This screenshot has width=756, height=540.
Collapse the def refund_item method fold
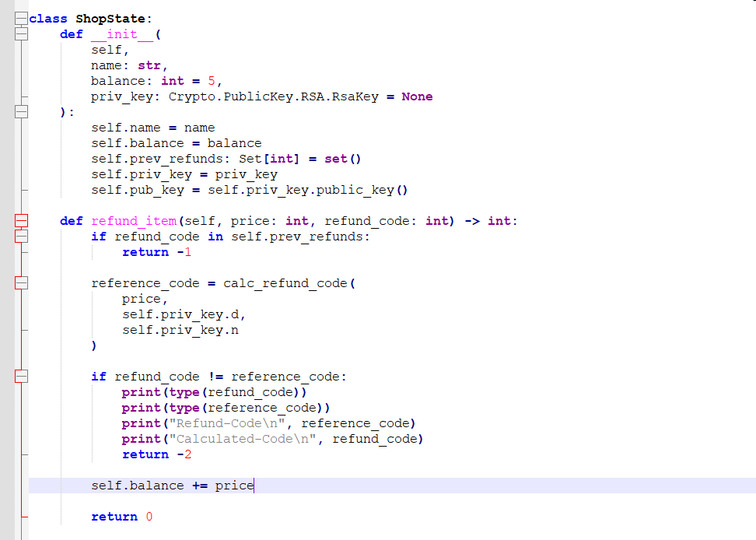pos(22,221)
